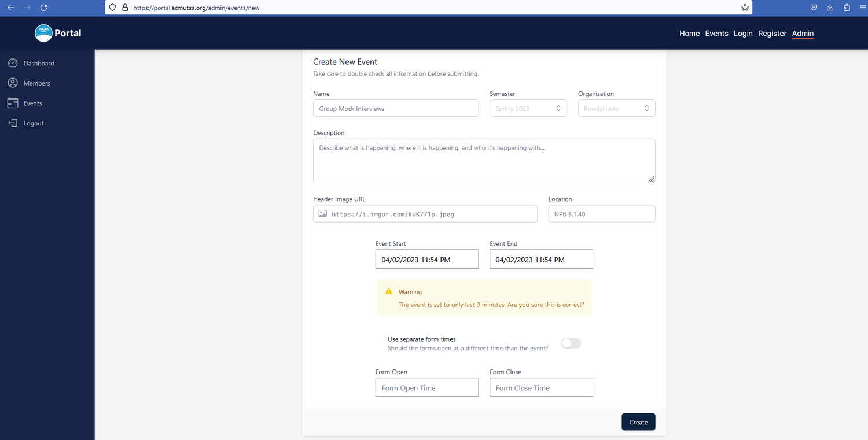The width and height of the screenshot is (868, 440).
Task: Open the browser extensions puzzle icon
Action: click(x=847, y=8)
